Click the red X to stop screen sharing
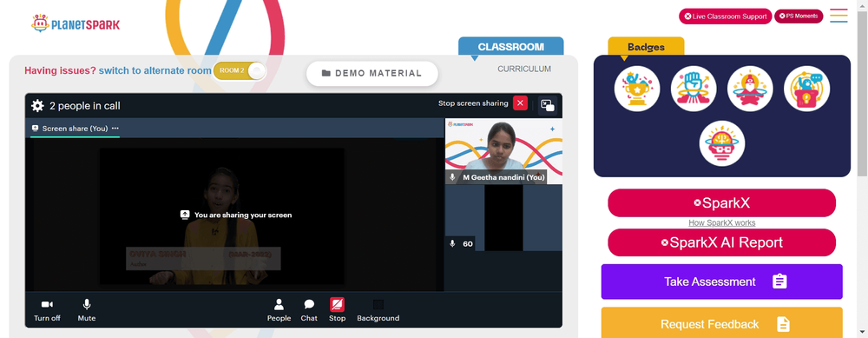 pos(520,103)
